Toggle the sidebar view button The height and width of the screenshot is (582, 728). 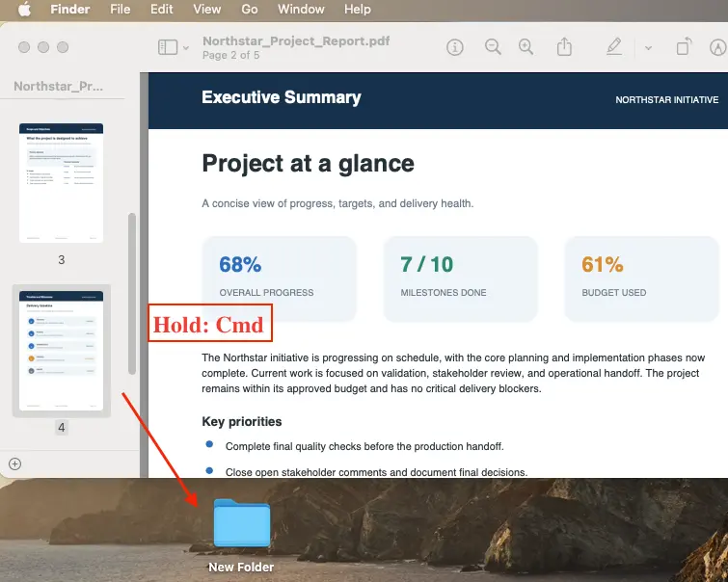(x=168, y=47)
